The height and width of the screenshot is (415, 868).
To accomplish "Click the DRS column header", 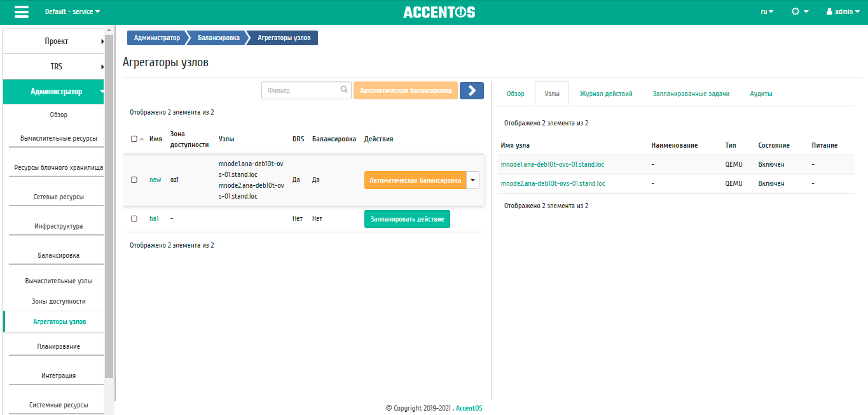I will (298, 139).
